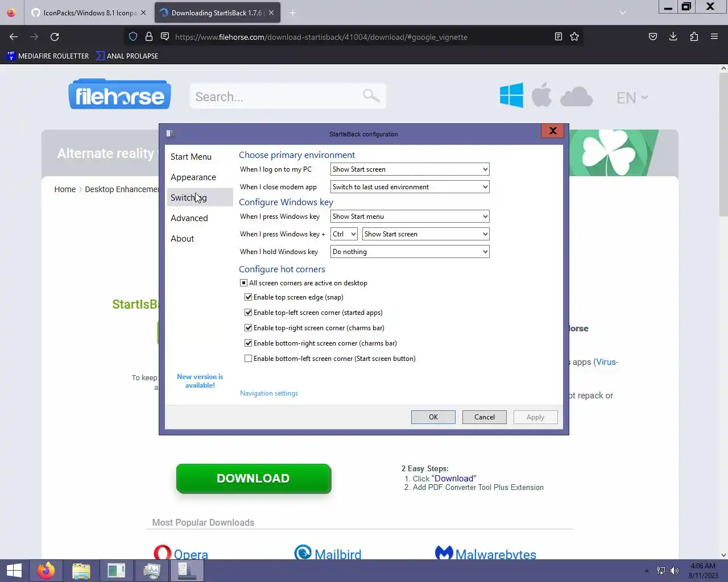Click the StartIsBack configuration taskbar icon
Image resolution: width=728 pixels, height=582 pixels.
click(x=187, y=570)
